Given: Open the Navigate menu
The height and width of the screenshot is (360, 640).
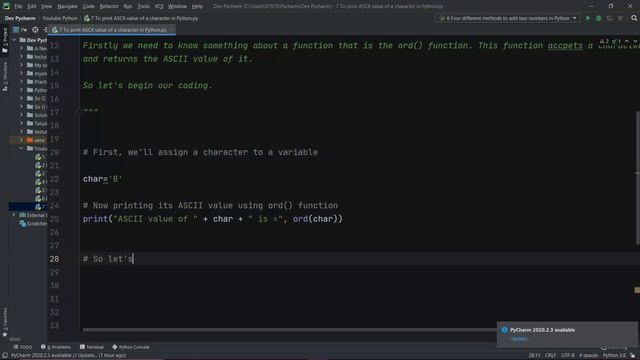Looking at the screenshot, I should (67, 6).
